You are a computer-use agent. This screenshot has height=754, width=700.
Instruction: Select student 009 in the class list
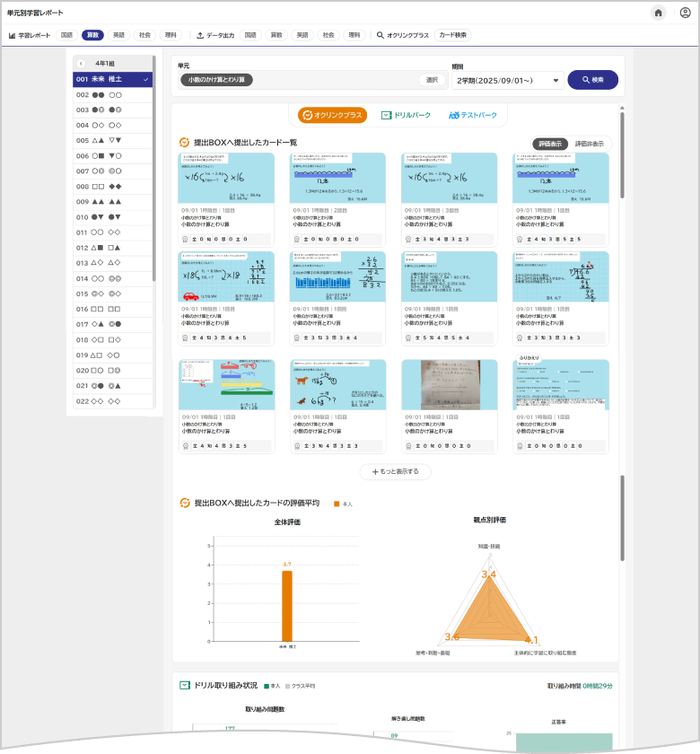click(112, 202)
